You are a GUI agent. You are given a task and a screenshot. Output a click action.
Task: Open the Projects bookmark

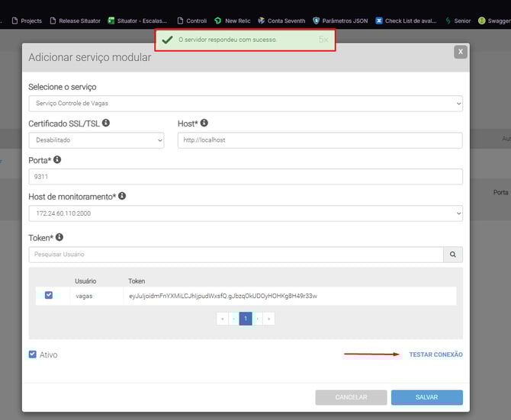26,21
